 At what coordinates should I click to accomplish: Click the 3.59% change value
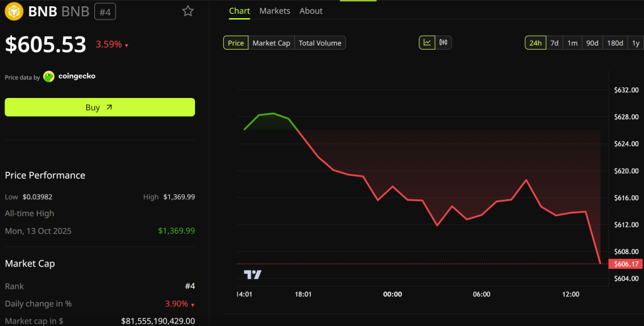coord(109,45)
